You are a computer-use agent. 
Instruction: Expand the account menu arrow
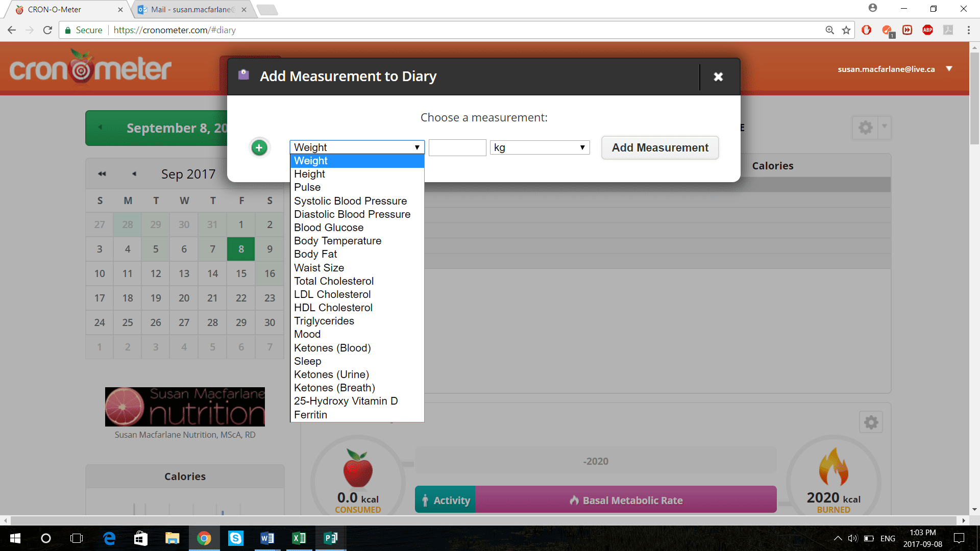tap(949, 69)
